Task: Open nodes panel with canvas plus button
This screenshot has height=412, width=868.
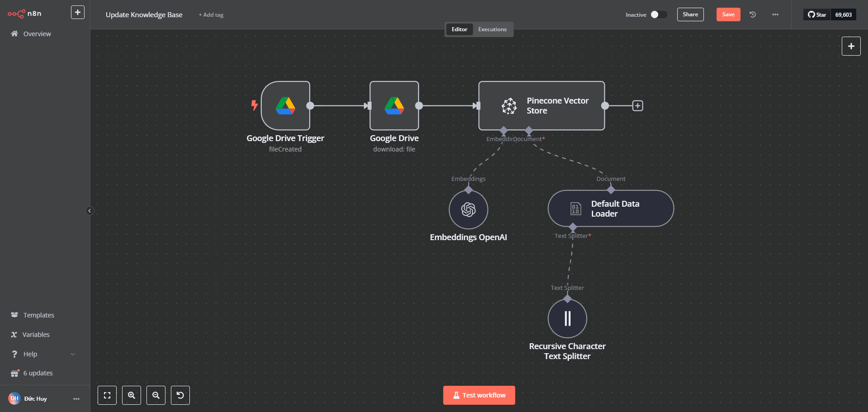Action: (851, 46)
